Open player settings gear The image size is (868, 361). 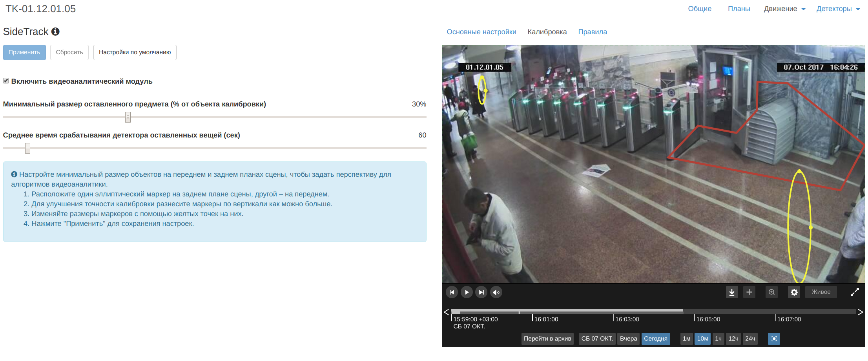[x=794, y=292]
